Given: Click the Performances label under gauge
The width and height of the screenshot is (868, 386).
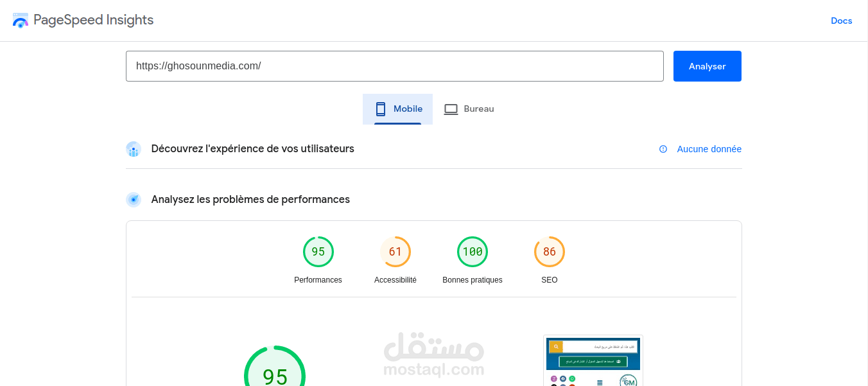Looking at the screenshot, I should pos(318,280).
